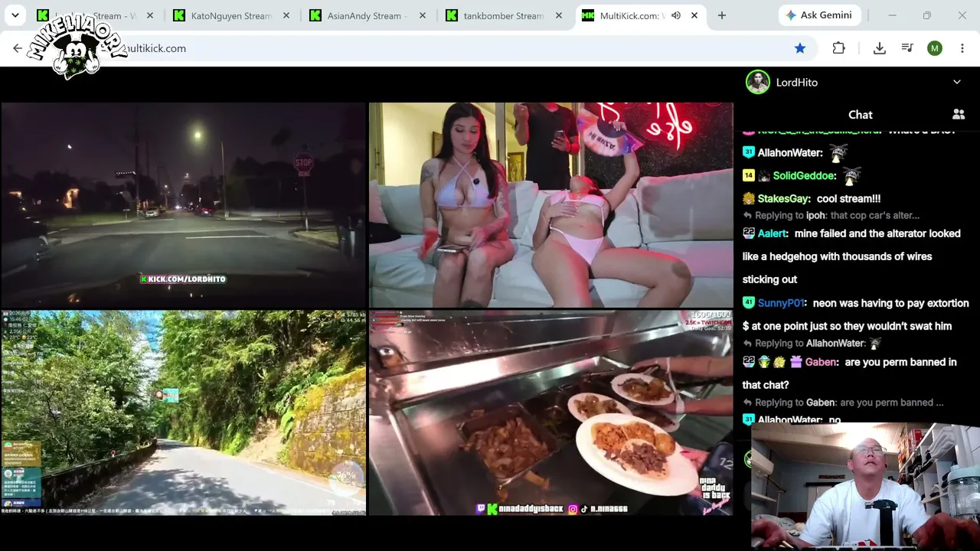Expand the LordHito chat selector chevron
This screenshot has height=551, width=980.
(957, 82)
